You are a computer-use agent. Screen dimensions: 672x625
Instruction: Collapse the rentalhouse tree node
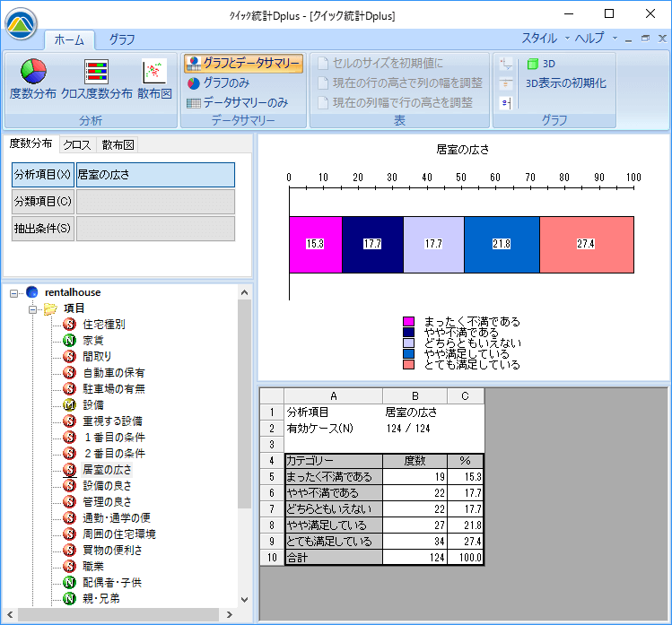coord(14,292)
